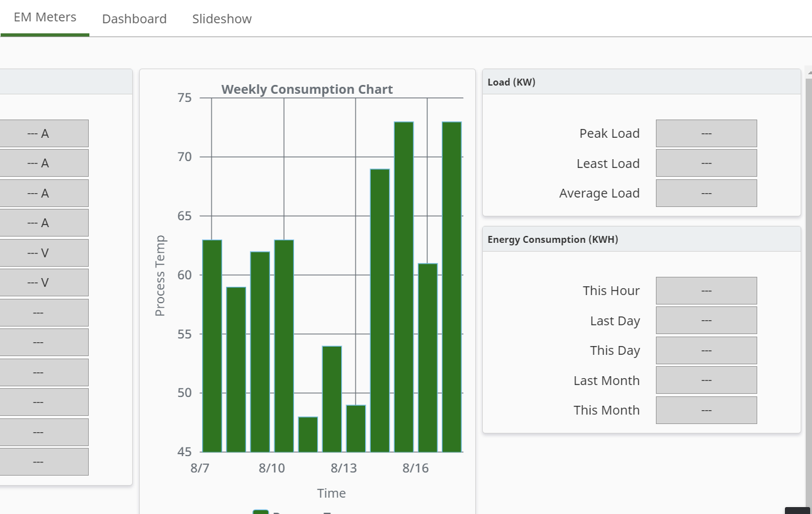Open the Dashboard tab
The width and height of the screenshot is (812, 514).
(134, 19)
